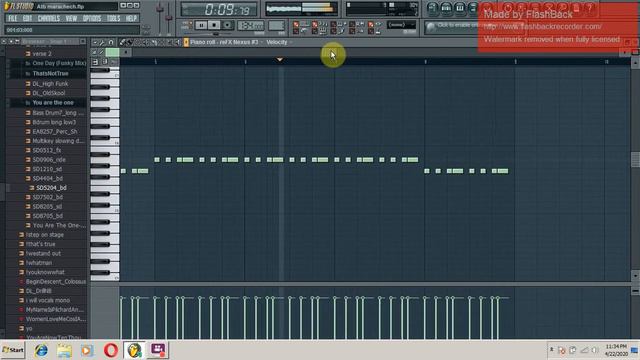The width and height of the screenshot is (640, 360).
Task: Switch to FL Studio taskbar button
Action: pos(134,350)
